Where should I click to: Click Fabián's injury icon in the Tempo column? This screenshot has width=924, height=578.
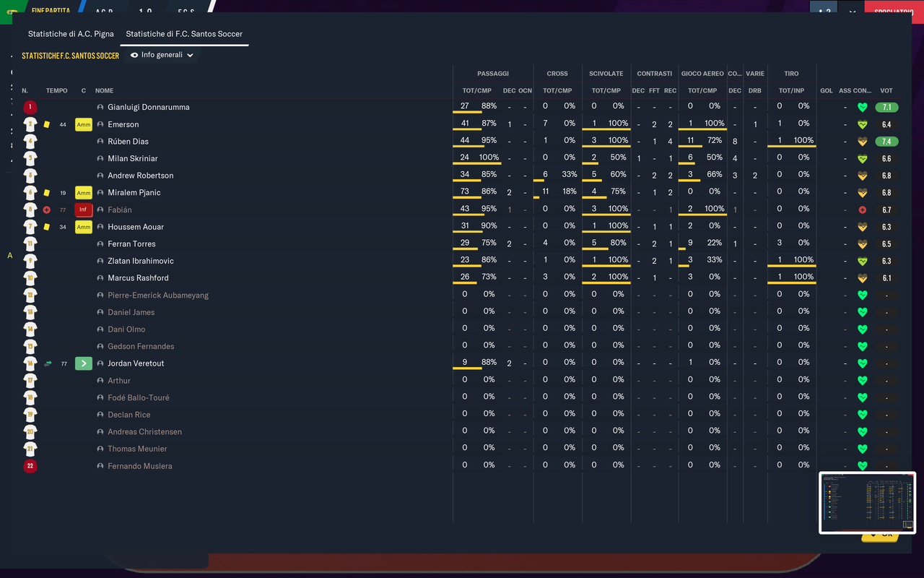pyautogui.click(x=47, y=210)
